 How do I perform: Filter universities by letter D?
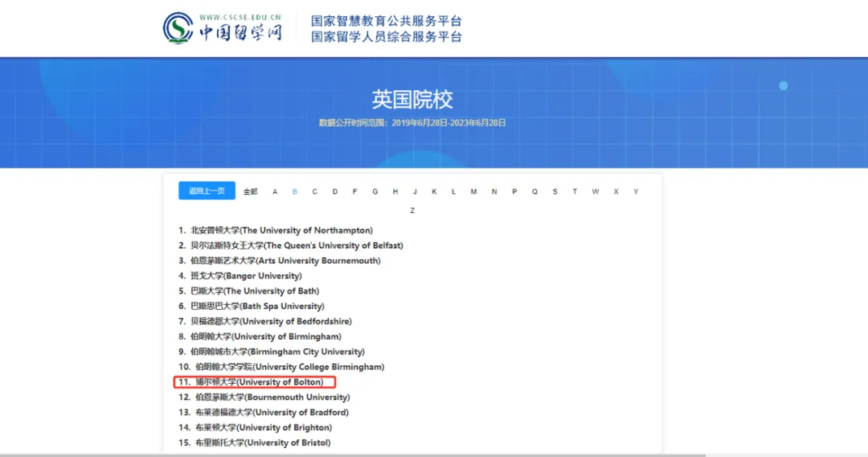(335, 191)
